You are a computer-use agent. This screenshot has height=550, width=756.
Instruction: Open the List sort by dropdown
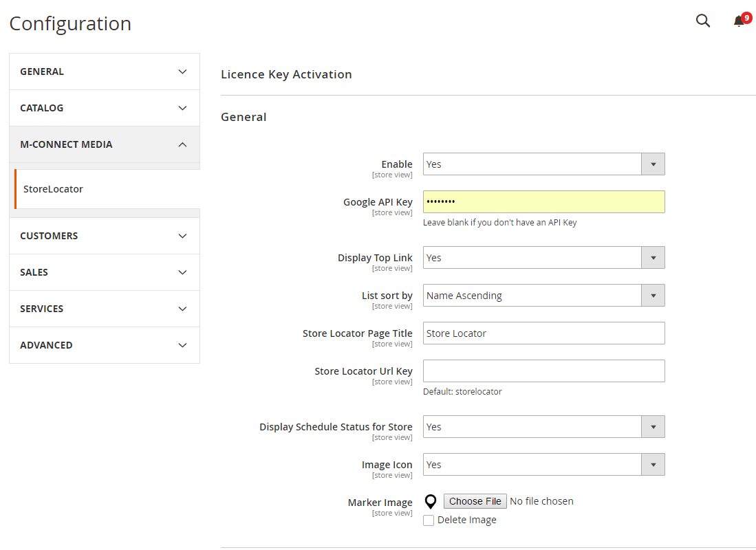[543, 296]
